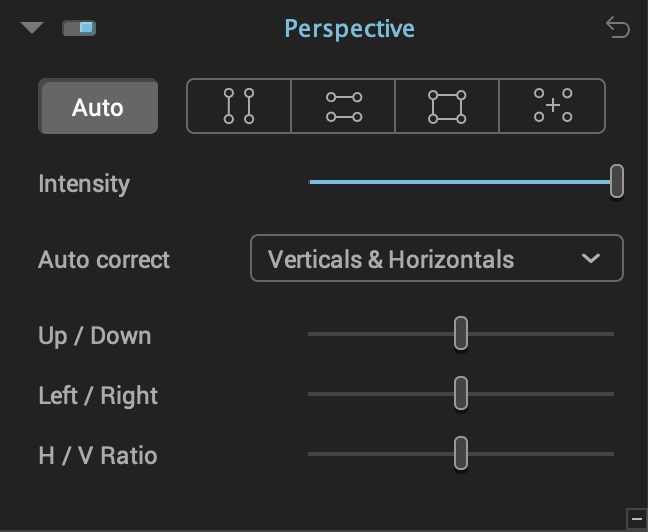Viewport: 648px width, 532px height.
Task: Click the chevron of Verticals & Horizontals
Action: tap(591, 258)
